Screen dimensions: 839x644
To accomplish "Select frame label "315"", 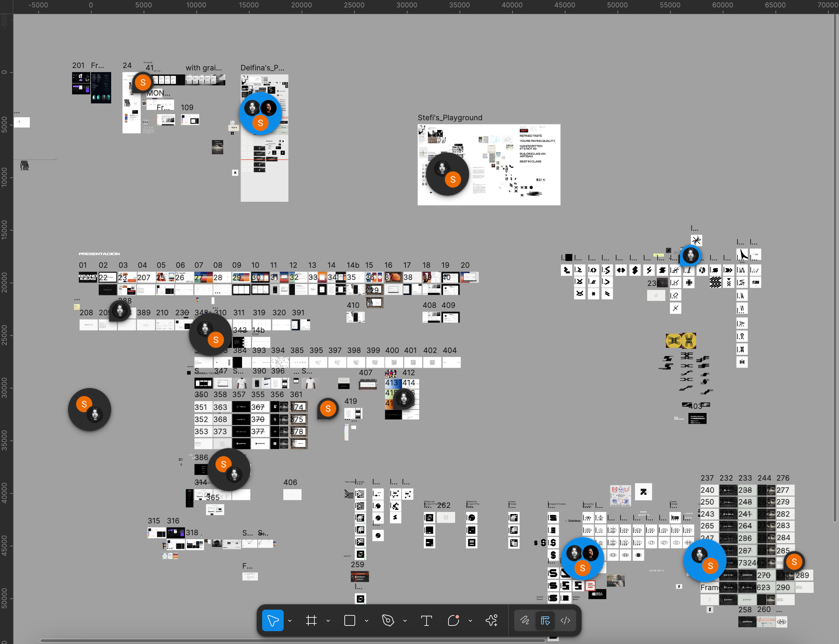I will [x=154, y=521].
